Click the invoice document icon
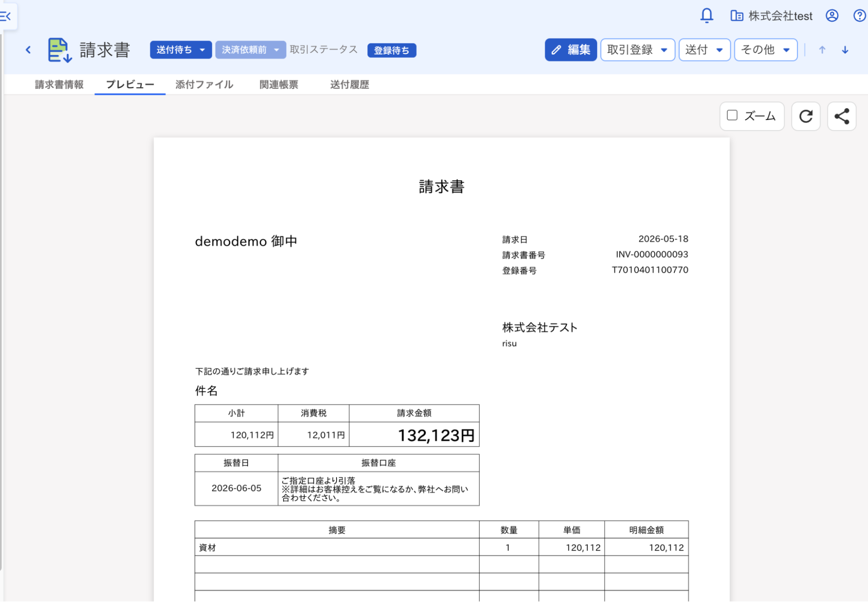Image resolution: width=868 pixels, height=602 pixels. [x=59, y=50]
